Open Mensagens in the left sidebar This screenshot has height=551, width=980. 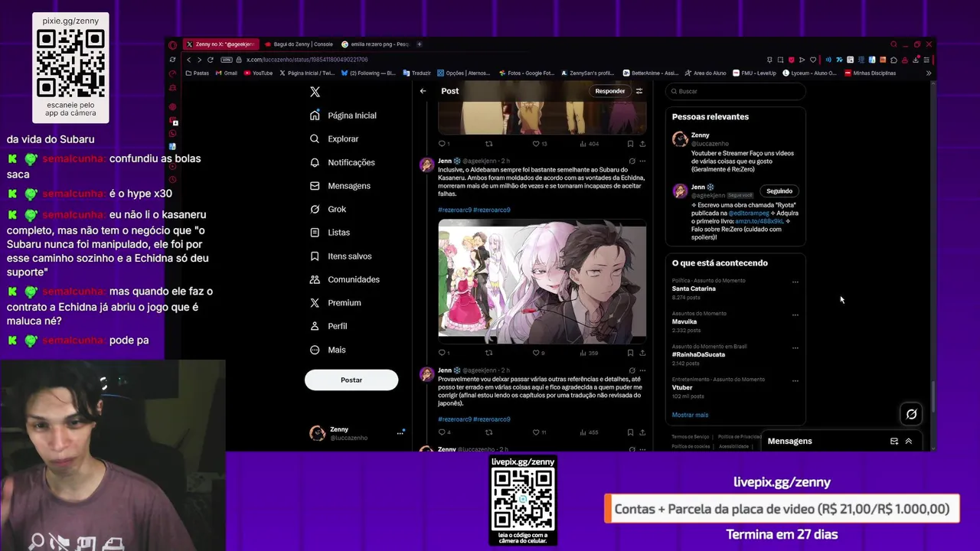point(341,186)
